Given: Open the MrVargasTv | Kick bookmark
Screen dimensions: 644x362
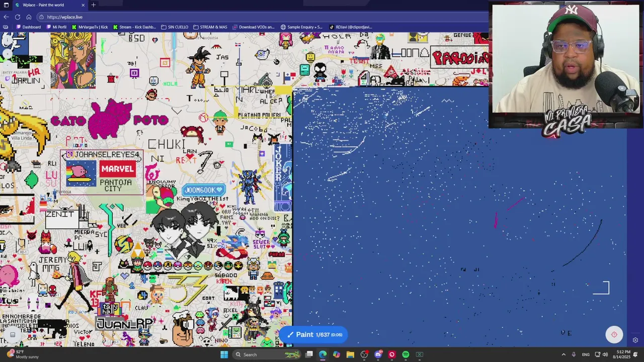Looking at the screenshot, I should click(x=90, y=27).
